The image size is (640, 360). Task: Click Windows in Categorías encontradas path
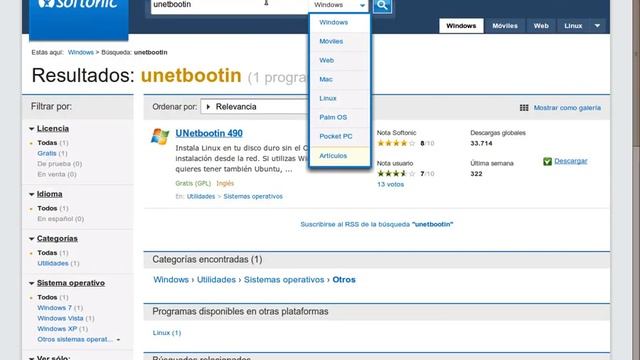171,280
